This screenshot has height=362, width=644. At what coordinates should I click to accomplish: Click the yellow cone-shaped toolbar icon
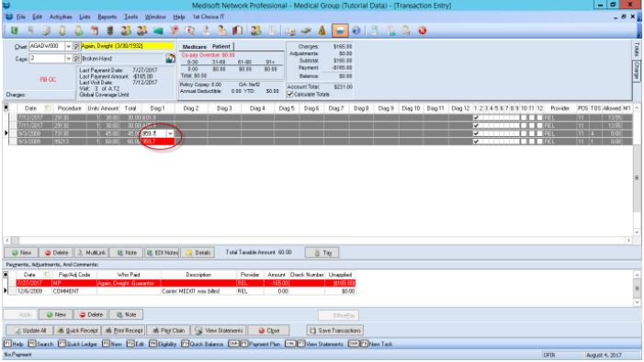[x=322, y=31]
